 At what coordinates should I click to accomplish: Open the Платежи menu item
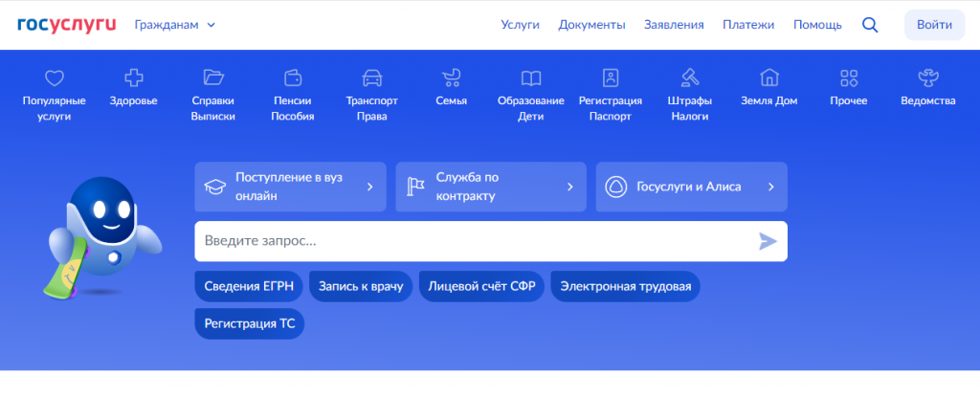(x=748, y=25)
